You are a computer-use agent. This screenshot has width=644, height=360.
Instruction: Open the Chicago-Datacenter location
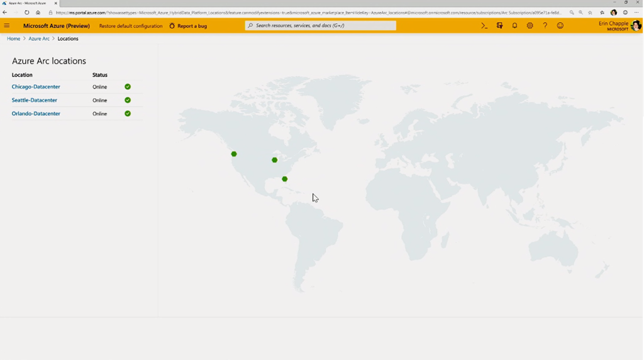36,87
